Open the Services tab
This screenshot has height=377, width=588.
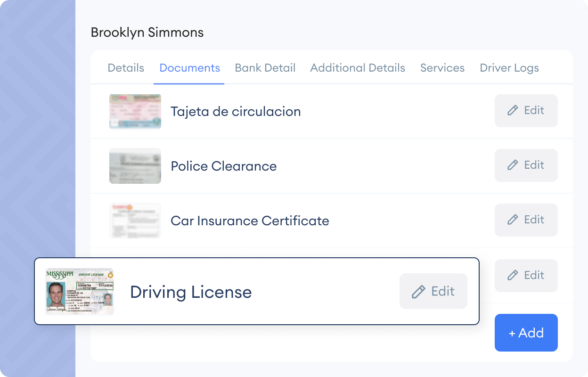(x=442, y=68)
